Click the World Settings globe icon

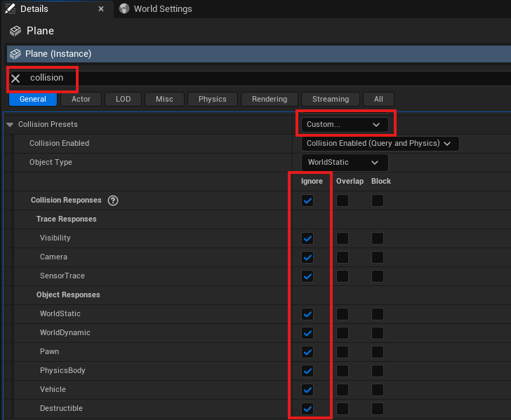pos(124,9)
